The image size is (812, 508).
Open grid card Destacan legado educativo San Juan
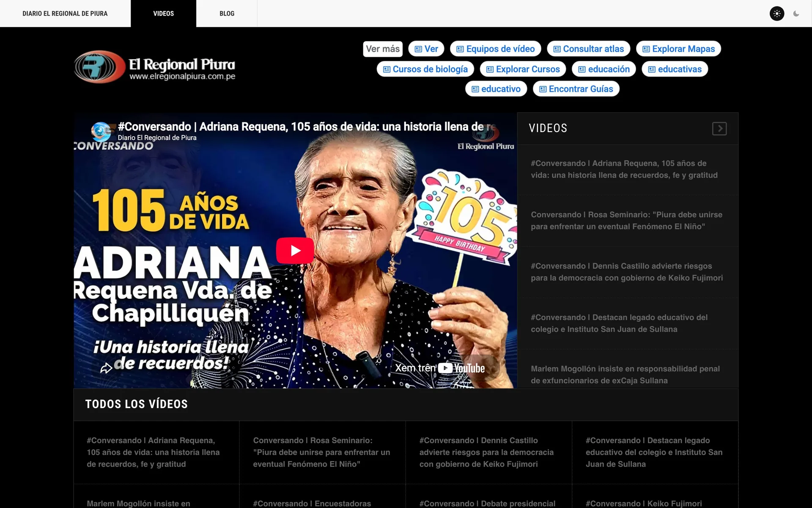tap(655, 452)
